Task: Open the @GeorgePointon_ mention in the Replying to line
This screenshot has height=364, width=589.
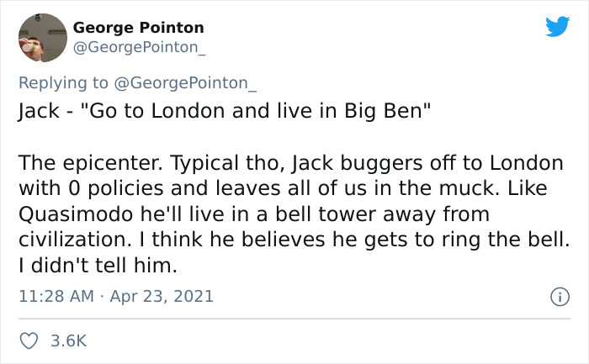Action: point(186,82)
